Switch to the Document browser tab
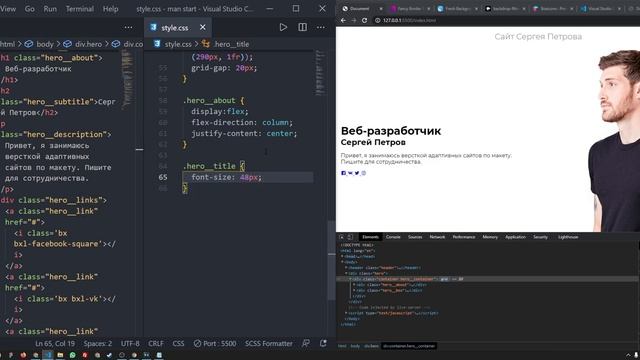 [x=360, y=9]
